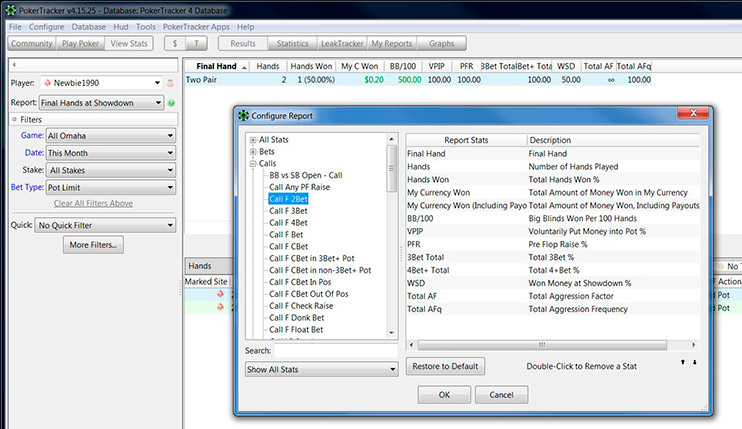
Task: Click the PokerTracker logo in title bar
Action: [x=10, y=10]
